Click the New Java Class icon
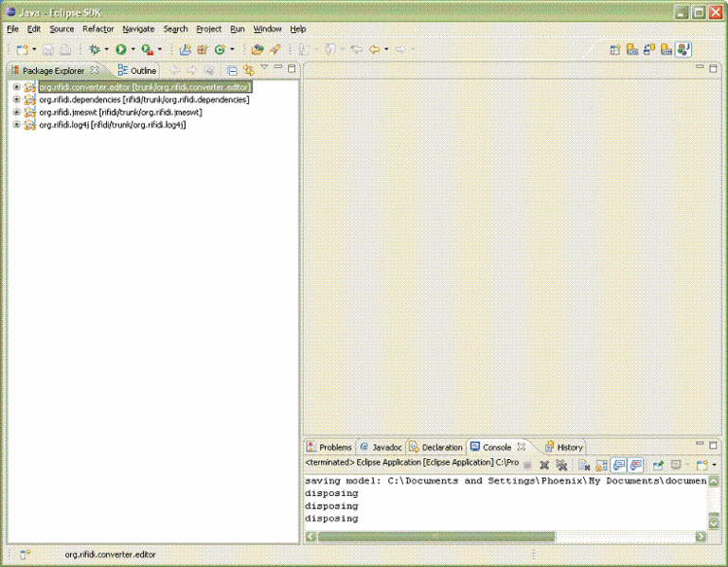The height and width of the screenshot is (567, 728). 220,49
